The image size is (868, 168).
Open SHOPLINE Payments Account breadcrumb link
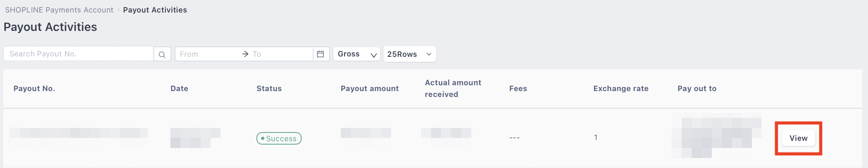pos(59,10)
